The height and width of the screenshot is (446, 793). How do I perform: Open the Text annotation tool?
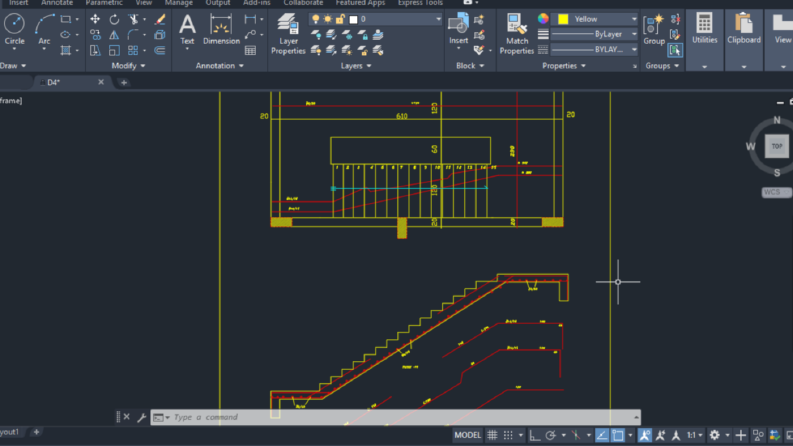pyautogui.click(x=187, y=29)
